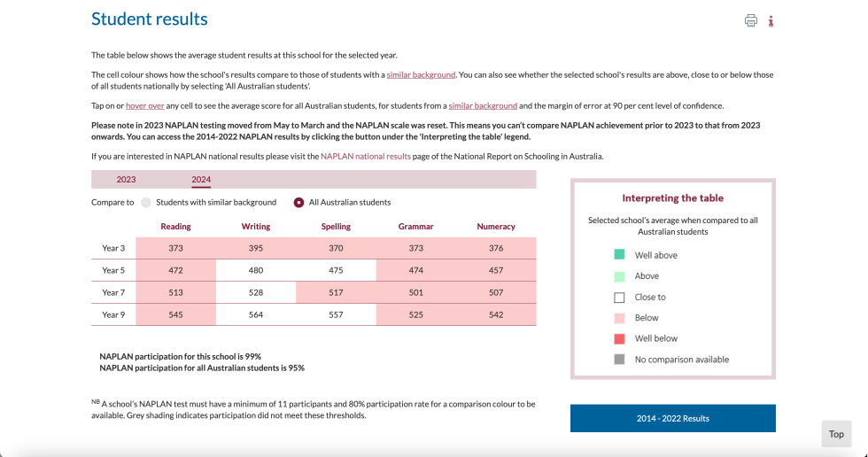This screenshot has width=868, height=457.
Task: Click the Year 3 Reading cell 373
Action: pyautogui.click(x=175, y=248)
